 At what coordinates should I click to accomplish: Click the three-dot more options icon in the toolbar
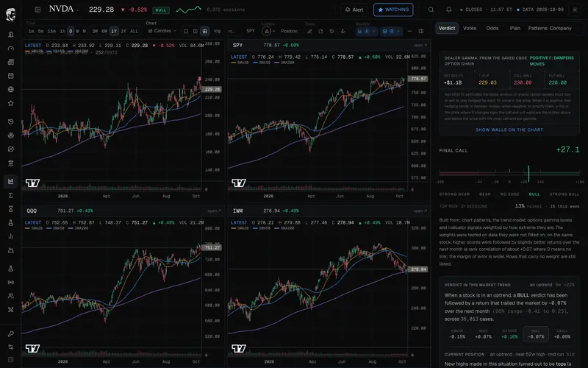coord(409,31)
